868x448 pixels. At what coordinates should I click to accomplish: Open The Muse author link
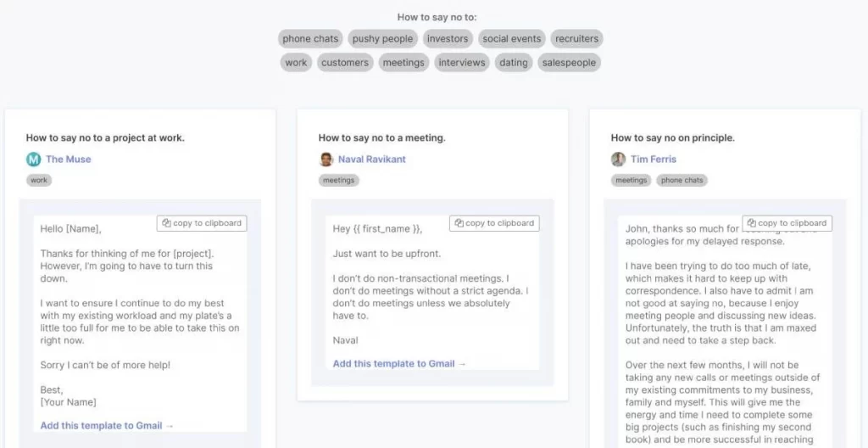68,160
